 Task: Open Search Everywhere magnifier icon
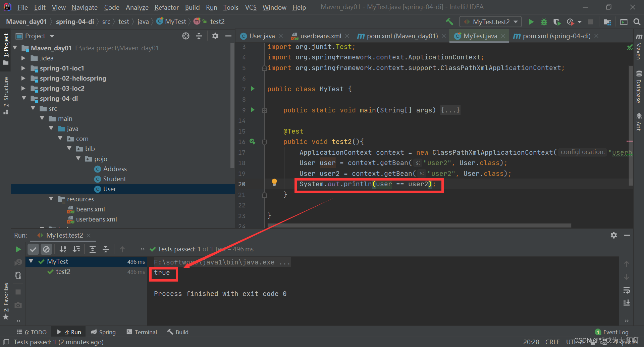tap(637, 22)
